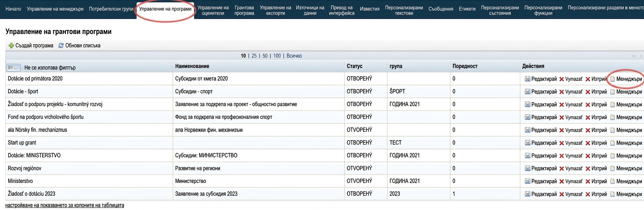Open the Етикети tab
Viewport: 644px width, 210px height.
pyautogui.click(x=467, y=9)
